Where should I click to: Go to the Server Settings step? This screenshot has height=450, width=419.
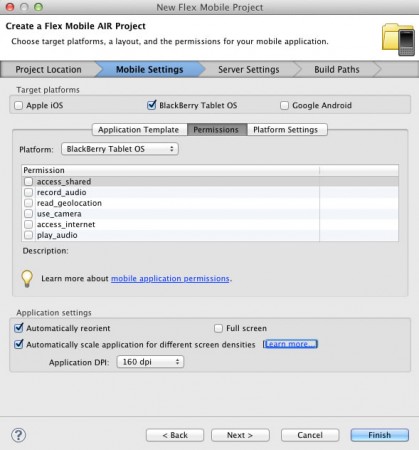[249, 69]
